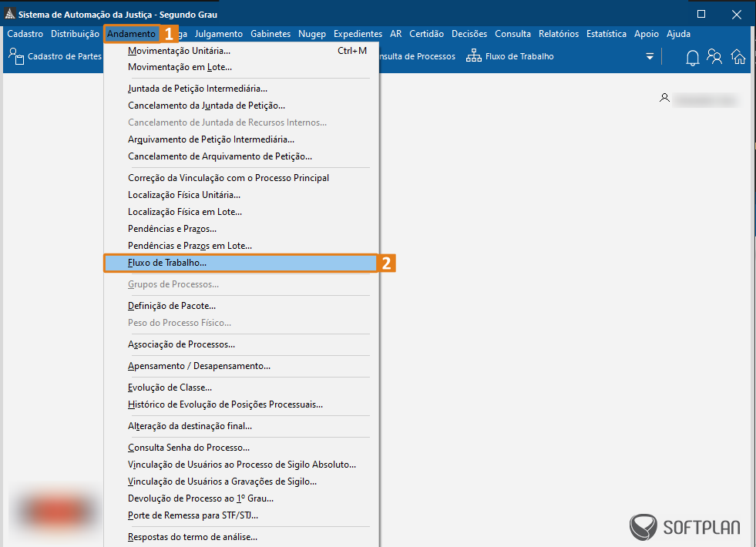Image resolution: width=756 pixels, height=547 pixels.
Task: Choose Pendências e Prazos em Lote
Action: click(241, 246)
